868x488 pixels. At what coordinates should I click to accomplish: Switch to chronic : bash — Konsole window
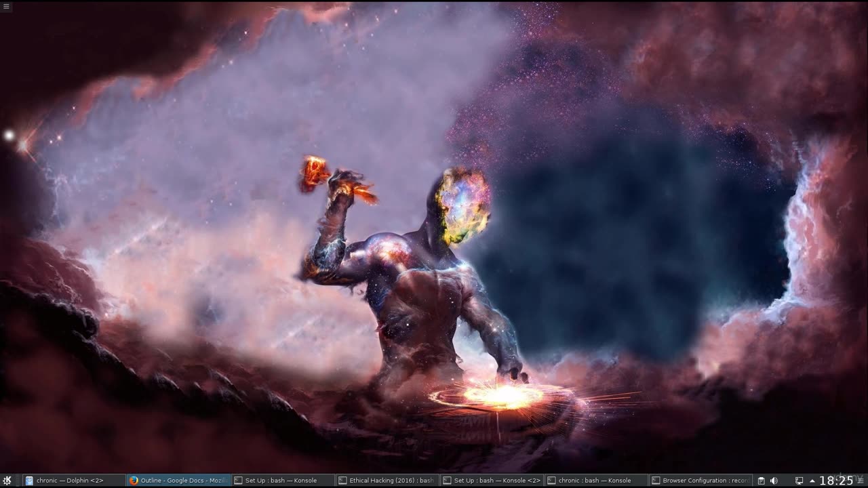[x=596, y=481]
